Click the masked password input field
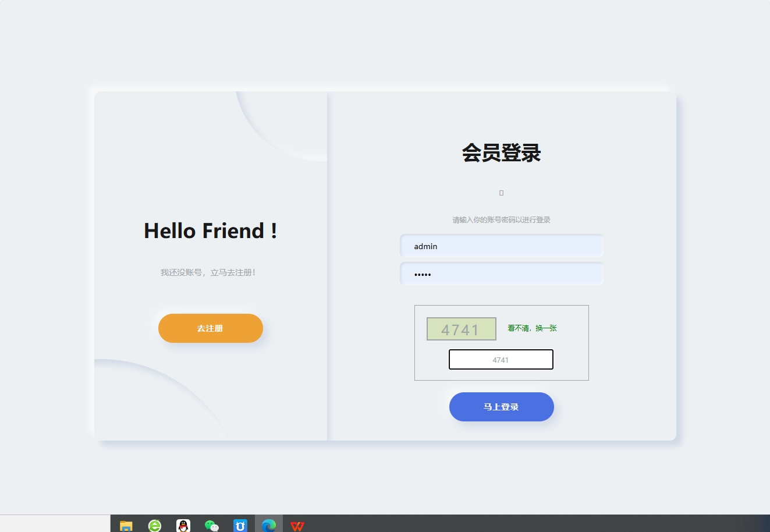 click(x=501, y=274)
